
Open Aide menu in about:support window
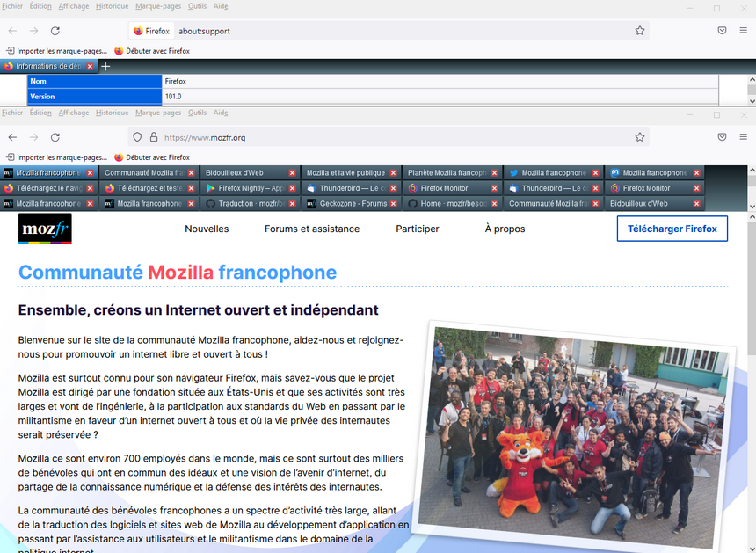tap(221, 6)
